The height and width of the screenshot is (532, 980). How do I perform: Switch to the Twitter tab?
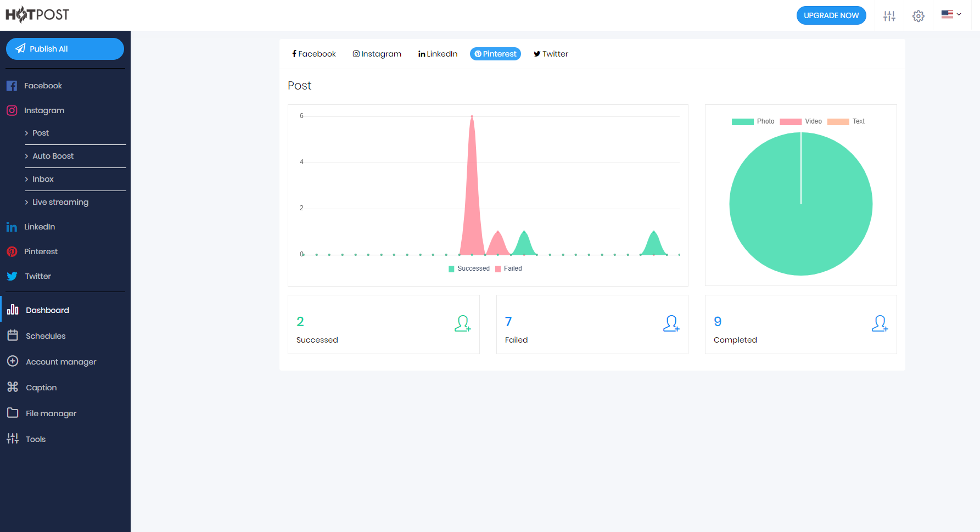(551, 54)
